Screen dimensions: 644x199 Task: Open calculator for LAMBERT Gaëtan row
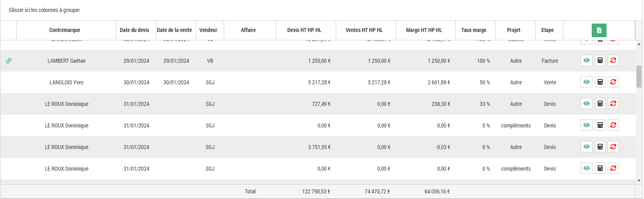pyautogui.click(x=600, y=61)
